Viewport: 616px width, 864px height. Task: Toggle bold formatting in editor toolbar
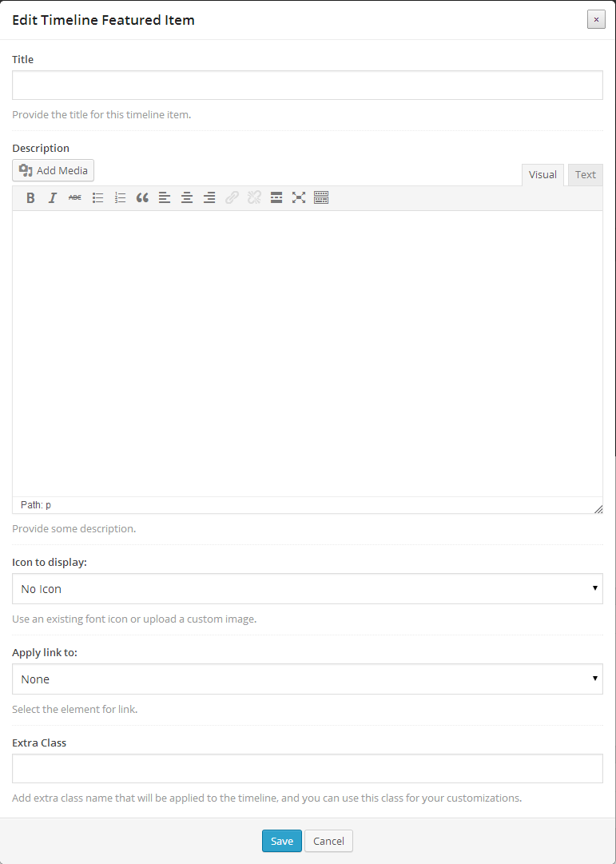click(x=30, y=197)
